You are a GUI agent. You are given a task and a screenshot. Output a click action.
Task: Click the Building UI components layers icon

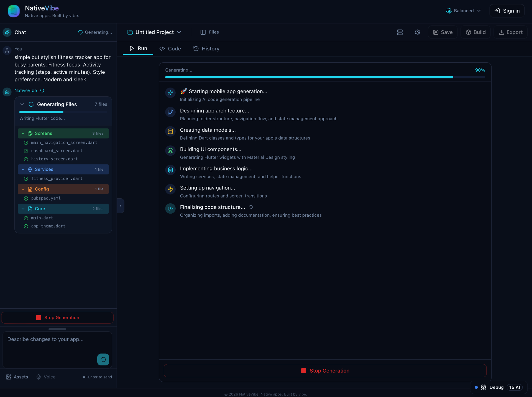tap(170, 150)
